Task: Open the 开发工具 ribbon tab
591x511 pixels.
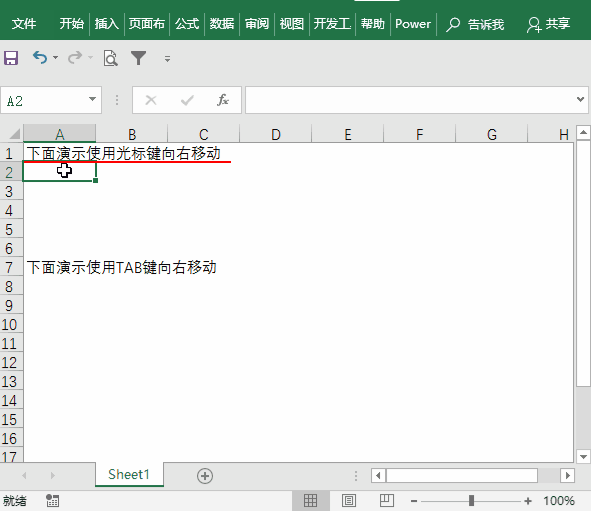Action: pyautogui.click(x=332, y=24)
